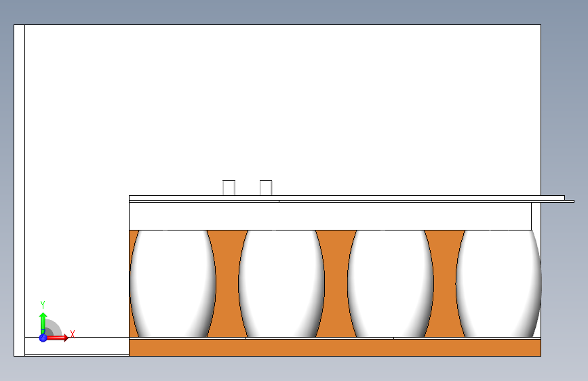588x381 pixels.
Task: Click the blue Z axis ball of the triad
Action: click(43, 338)
